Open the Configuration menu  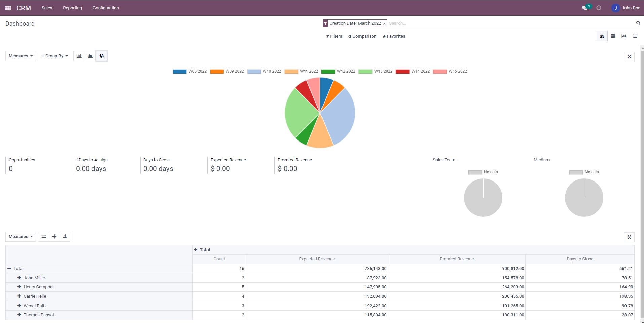pyautogui.click(x=106, y=8)
